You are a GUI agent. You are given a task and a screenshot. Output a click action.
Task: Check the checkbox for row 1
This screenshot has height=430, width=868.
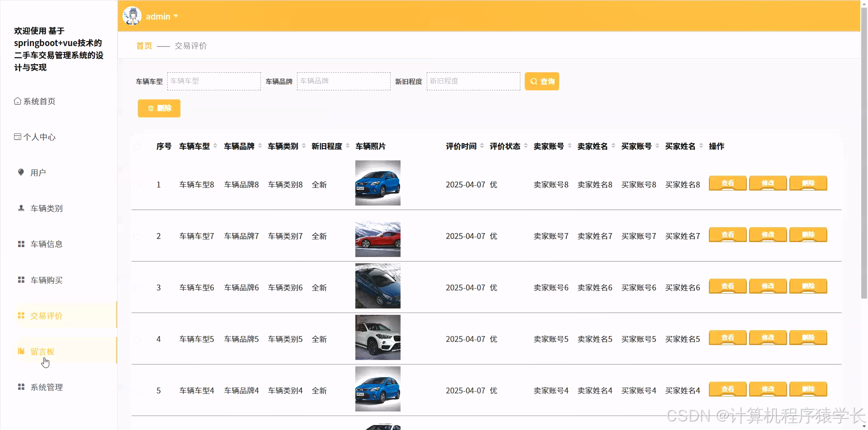[x=138, y=184]
